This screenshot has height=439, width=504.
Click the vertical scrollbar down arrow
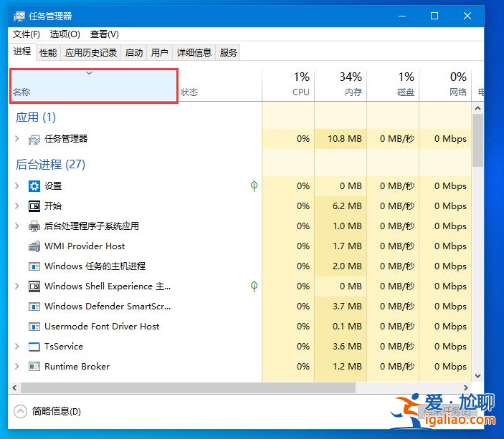point(477,376)
